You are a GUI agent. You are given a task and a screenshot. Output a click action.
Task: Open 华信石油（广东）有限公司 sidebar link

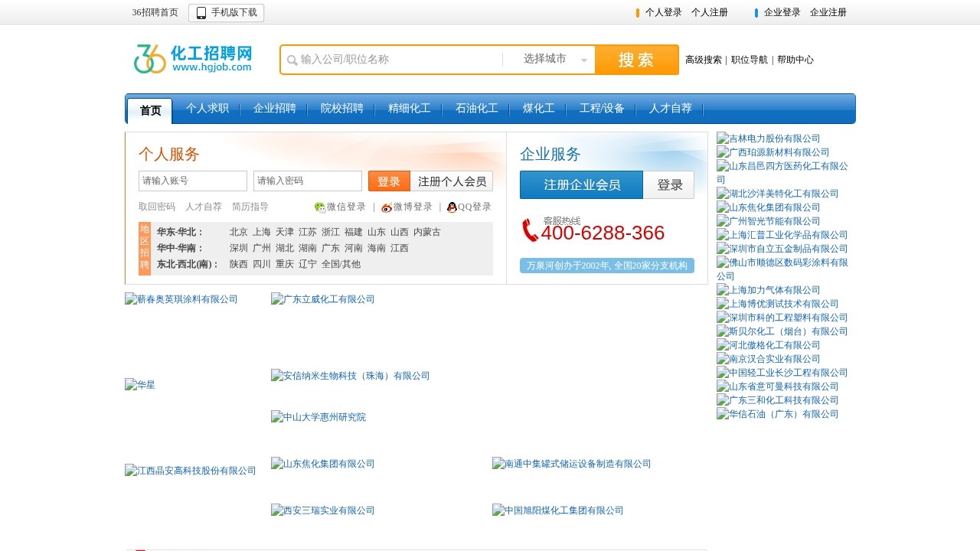pos(778,414)
